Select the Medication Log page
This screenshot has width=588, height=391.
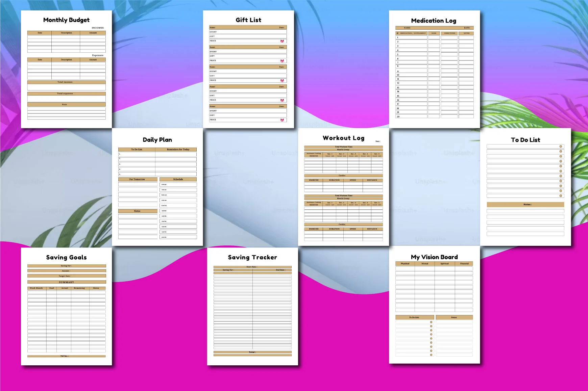tap(434, 69)
